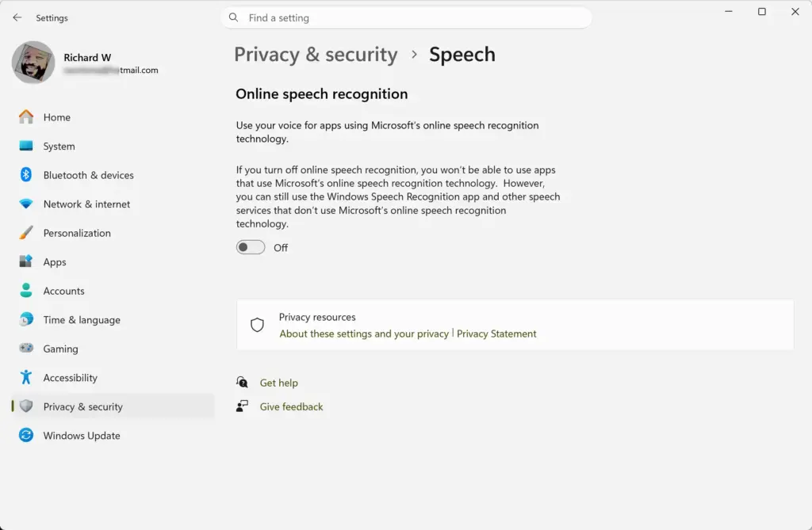
Task: Maximize the Settings window
Action: pyautogui.click(x=762, y=11)
